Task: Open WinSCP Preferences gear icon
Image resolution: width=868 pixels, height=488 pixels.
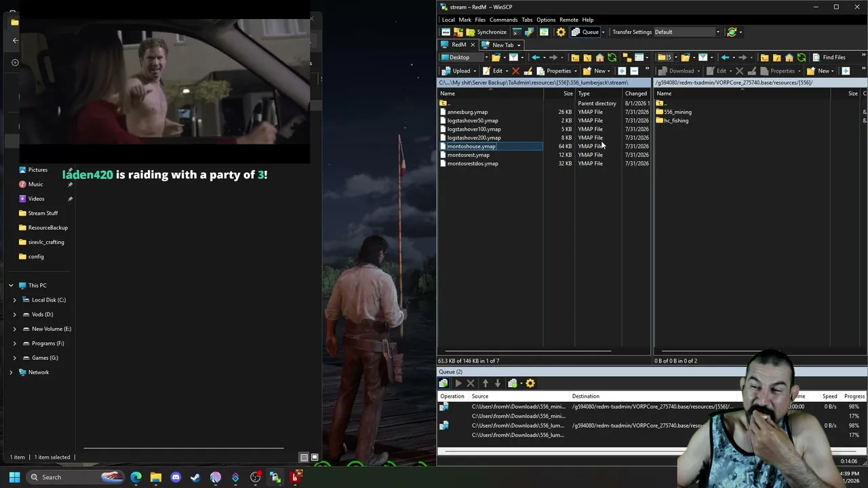Action: pos(561,32)
